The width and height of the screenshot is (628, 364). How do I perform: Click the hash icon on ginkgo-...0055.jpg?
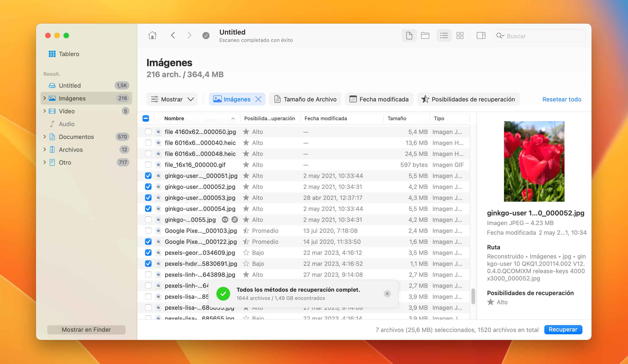tap(234, 220)
